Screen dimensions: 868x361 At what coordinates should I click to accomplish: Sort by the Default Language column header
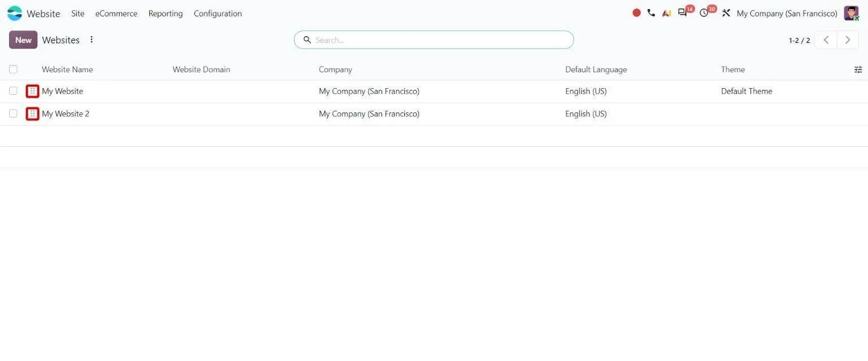[x=596, y=69]
